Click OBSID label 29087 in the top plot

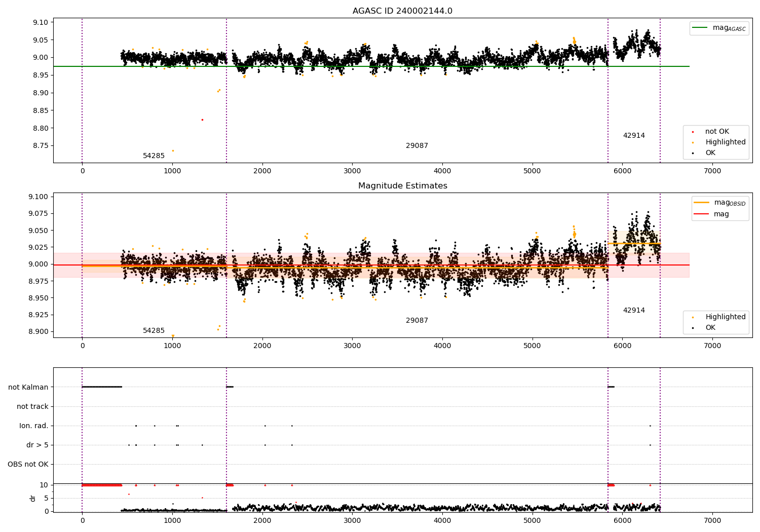417,146
